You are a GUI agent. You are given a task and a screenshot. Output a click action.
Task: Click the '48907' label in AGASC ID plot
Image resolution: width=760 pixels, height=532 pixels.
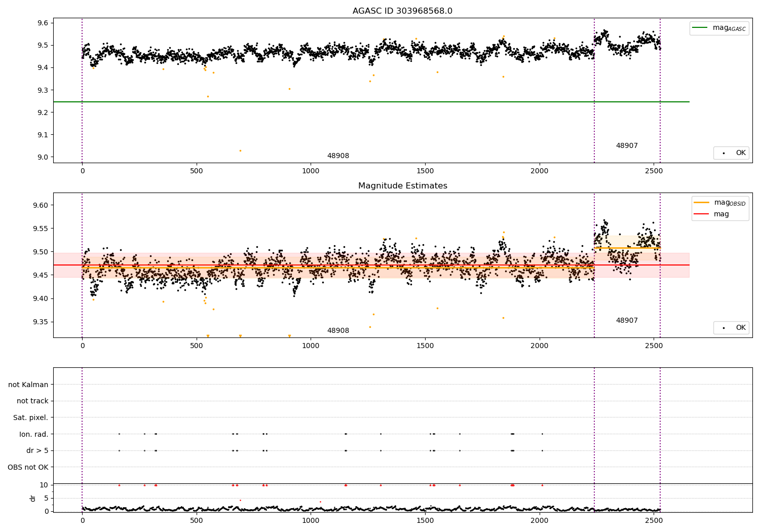coord(627,145)
